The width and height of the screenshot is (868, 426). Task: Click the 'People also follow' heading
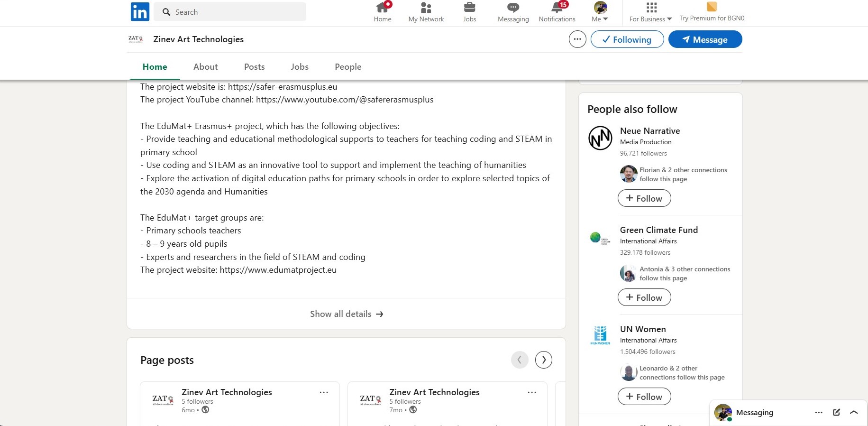click(x=632, y=109)
